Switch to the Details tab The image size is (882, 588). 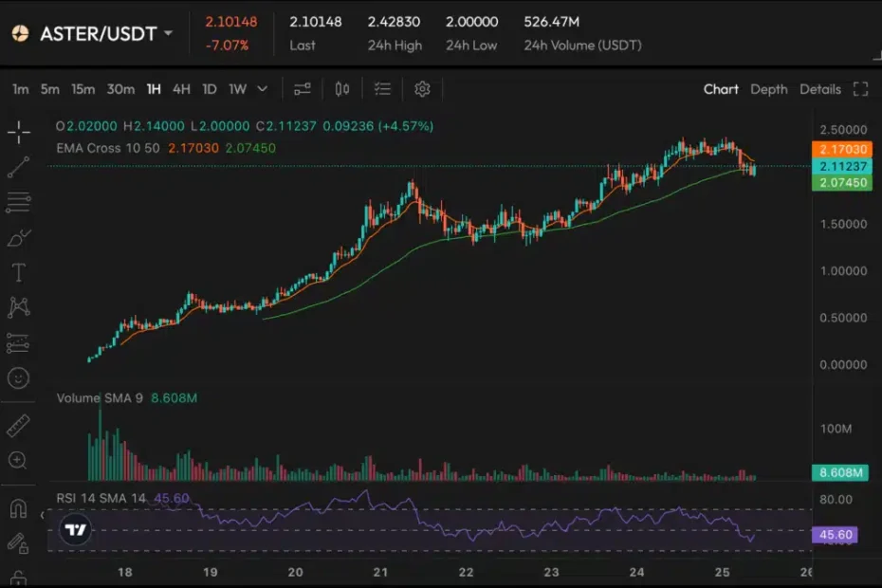pos(819,89)
